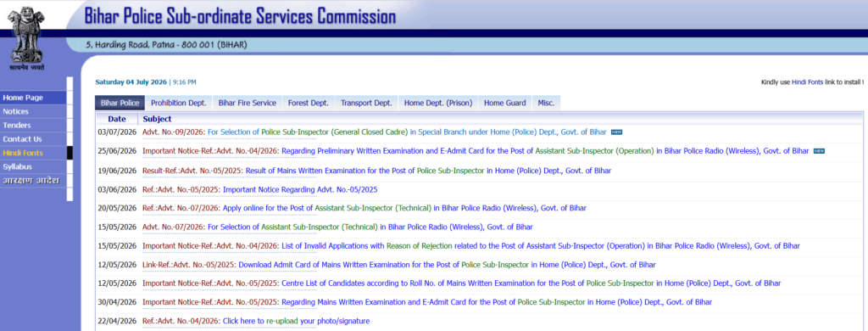Click the date 20/05/2026 cell
Screen dimensions: 868x331
(117, 208)
